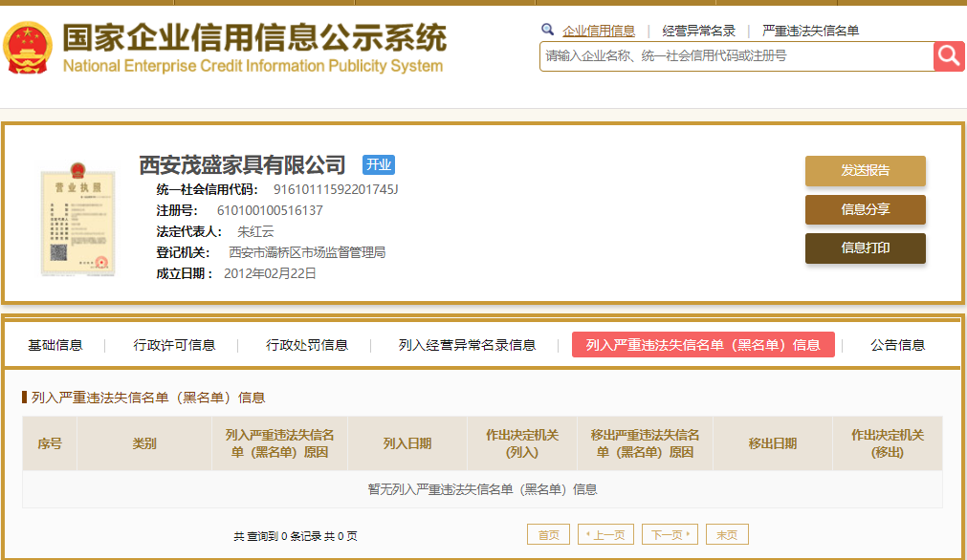Viewport: 967px width, 560px height.
Task: Switch to the 行政许可信息 tab
Action: pos(174,345)
